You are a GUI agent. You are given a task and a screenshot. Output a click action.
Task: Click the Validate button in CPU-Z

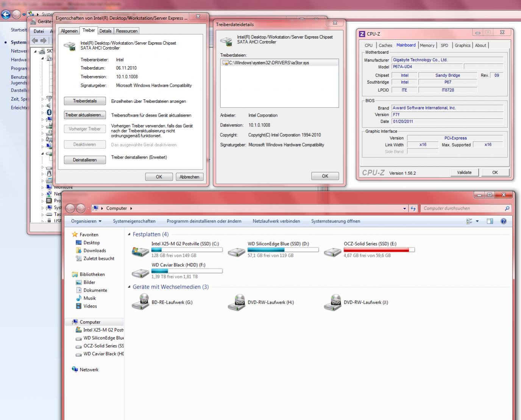(x=464, y=173)
